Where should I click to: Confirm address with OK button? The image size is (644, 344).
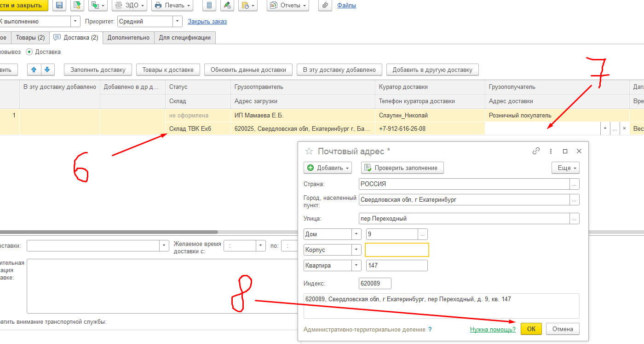point(531,329)
